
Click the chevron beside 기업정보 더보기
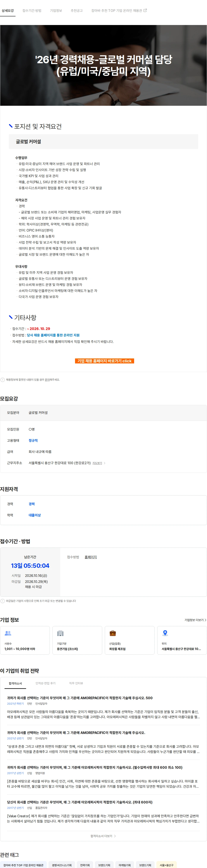coord(205,620)
